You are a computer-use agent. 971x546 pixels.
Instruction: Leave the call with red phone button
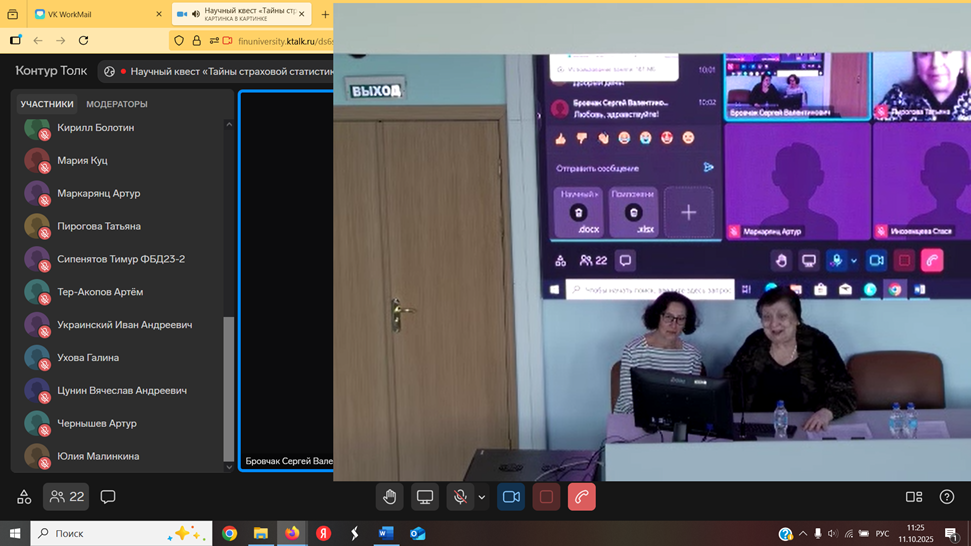tap(581, 497)
